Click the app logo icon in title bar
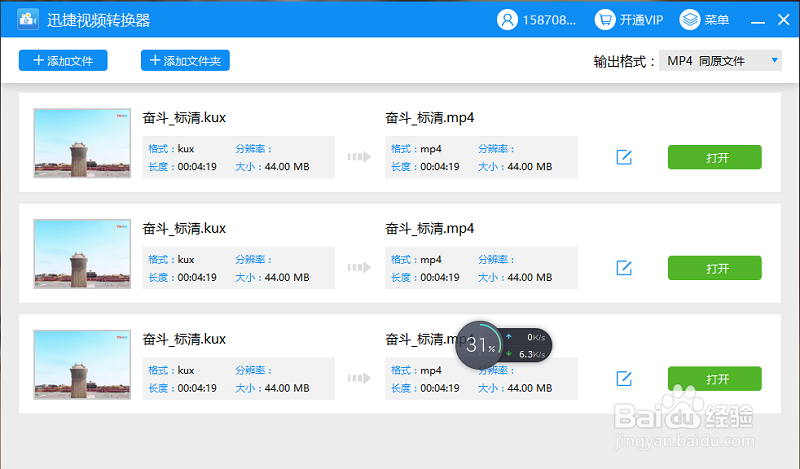Screen dimensions: 800x469 click(x=28, y=20)
